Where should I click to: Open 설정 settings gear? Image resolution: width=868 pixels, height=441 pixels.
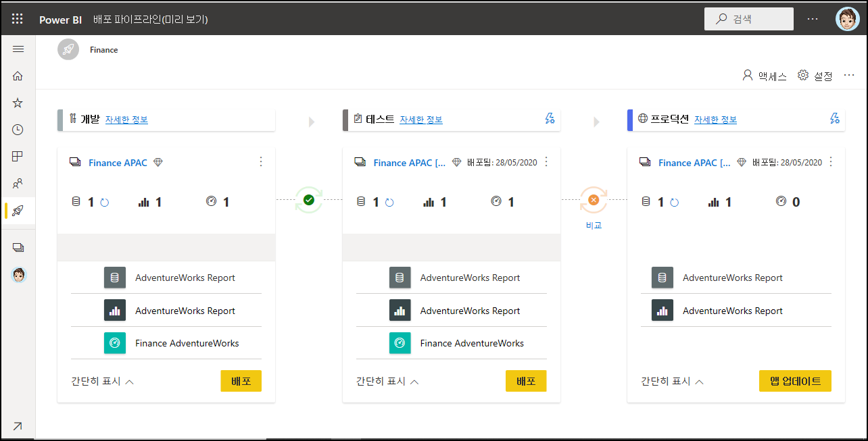point(815,76)
